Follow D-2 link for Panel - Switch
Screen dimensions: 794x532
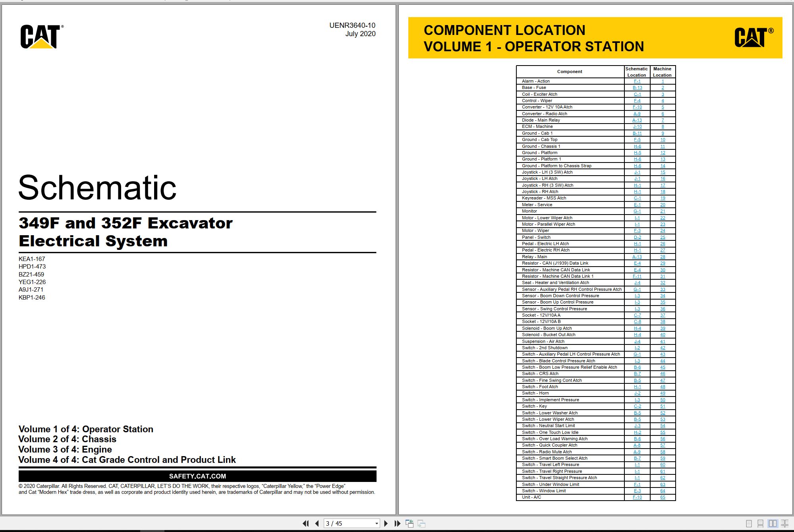[x=637, y=237]
